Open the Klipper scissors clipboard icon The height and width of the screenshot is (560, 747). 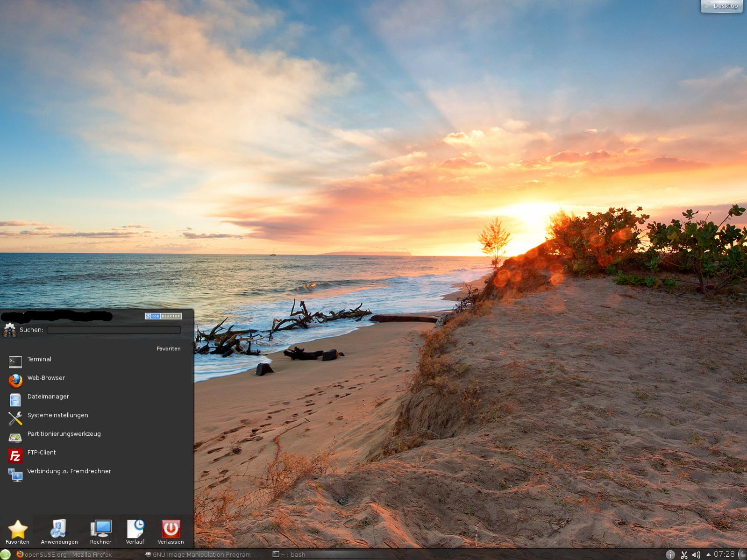click(x=684, y=555)
